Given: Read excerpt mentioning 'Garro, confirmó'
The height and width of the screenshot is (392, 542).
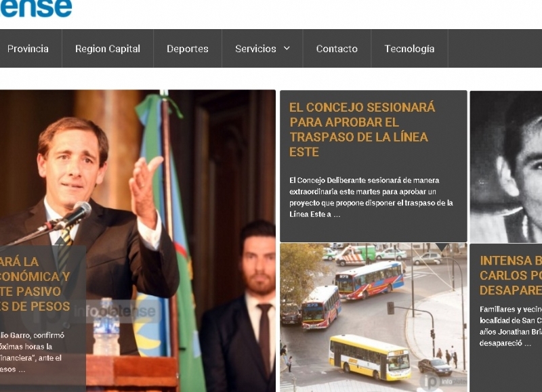Looking at the screenshot, I should pos(32,352).
